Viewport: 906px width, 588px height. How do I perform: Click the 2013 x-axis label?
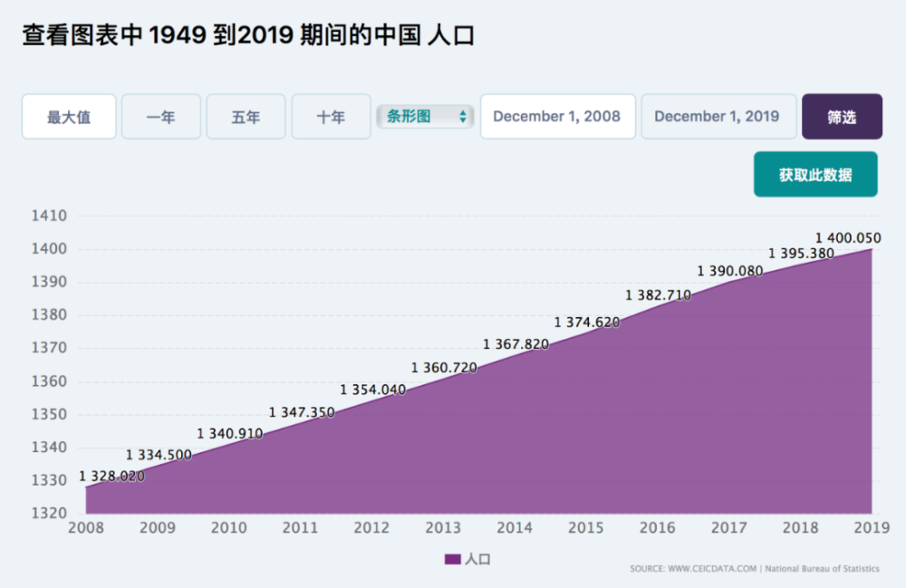443,527
